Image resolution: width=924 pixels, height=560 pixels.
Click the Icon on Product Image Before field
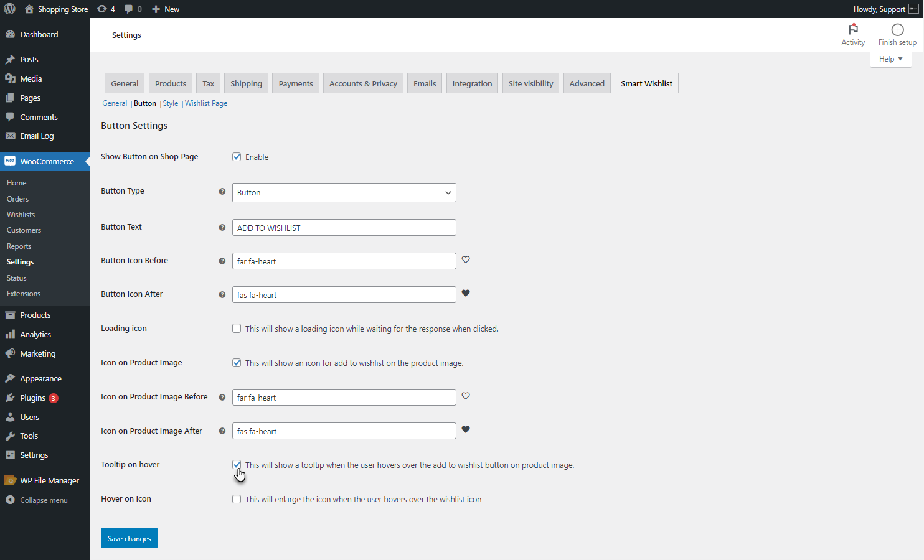(344, 398)
